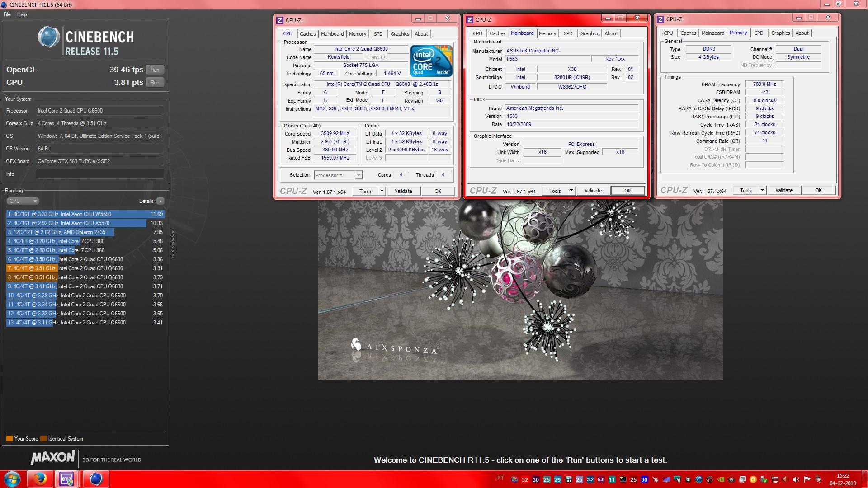Click the 29 temperature tray icon

click(557, 479)
